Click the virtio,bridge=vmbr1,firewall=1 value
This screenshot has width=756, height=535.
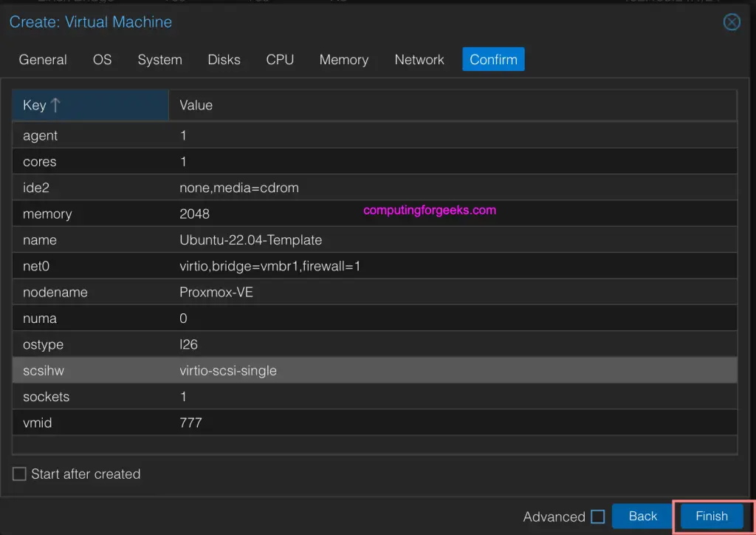(x=269, y=265)
